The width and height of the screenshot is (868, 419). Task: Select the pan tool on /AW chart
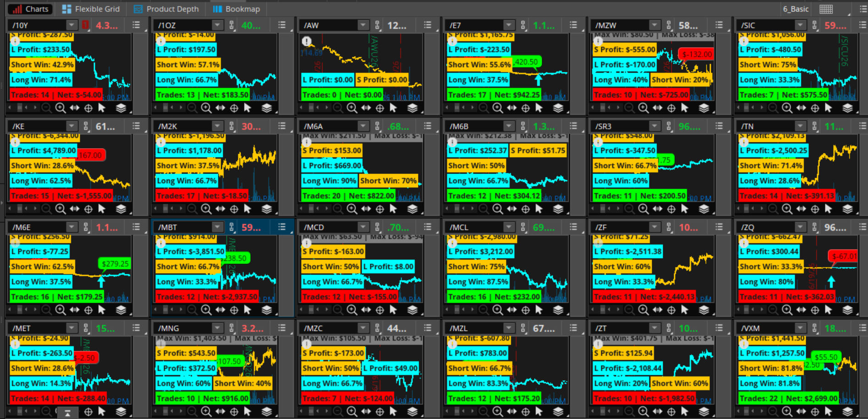click(x=366, y=108)
